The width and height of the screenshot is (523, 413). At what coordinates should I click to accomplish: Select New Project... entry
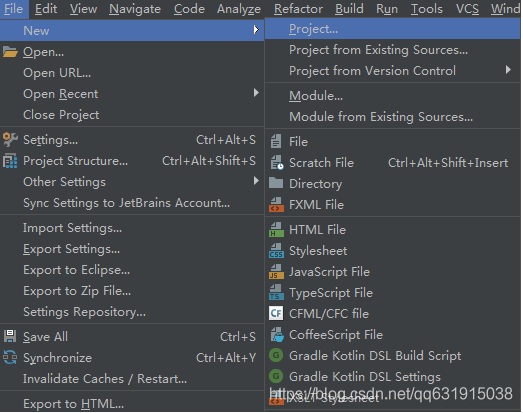click(x=393, y=29)
